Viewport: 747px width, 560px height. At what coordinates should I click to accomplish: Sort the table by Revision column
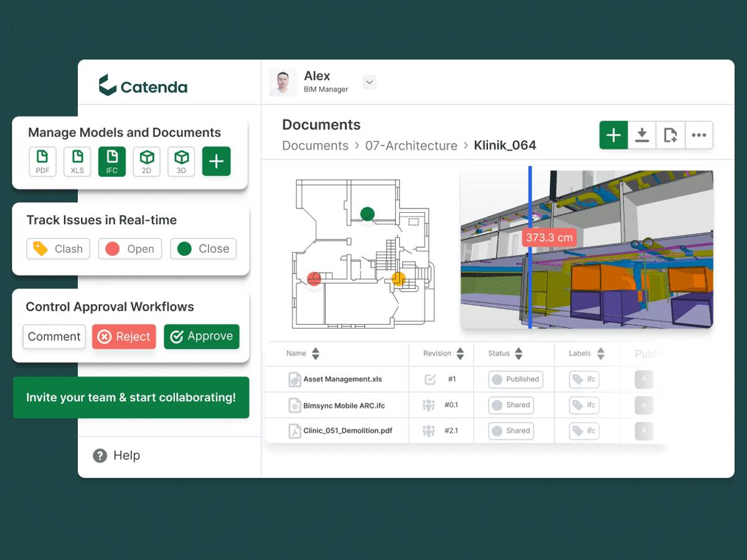(x=460, y=353)
